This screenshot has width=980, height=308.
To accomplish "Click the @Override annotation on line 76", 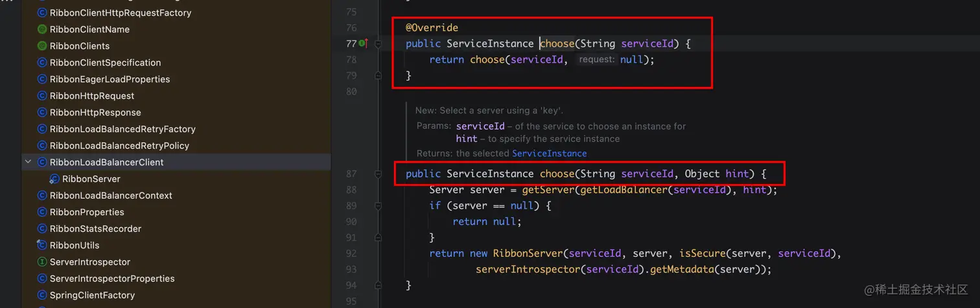I will coord(432,28).
